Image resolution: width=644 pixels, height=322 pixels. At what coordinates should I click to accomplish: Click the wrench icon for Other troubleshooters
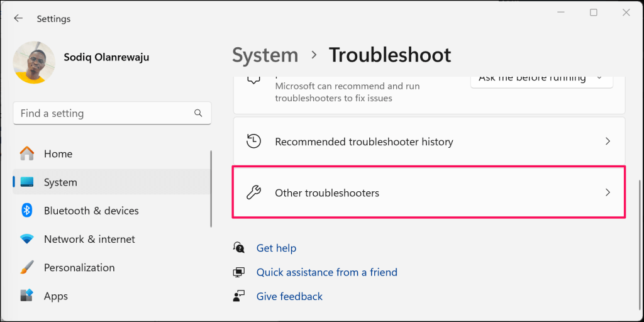(x=253, y=192)
